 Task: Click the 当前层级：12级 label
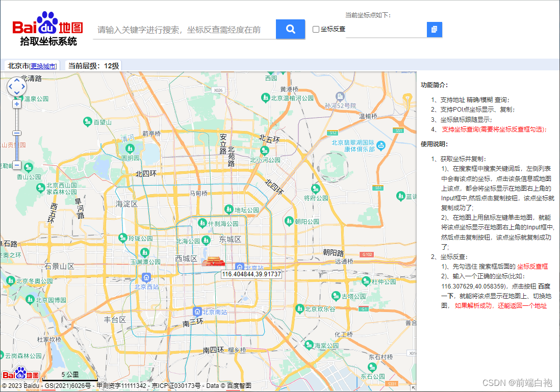[93, 66]
